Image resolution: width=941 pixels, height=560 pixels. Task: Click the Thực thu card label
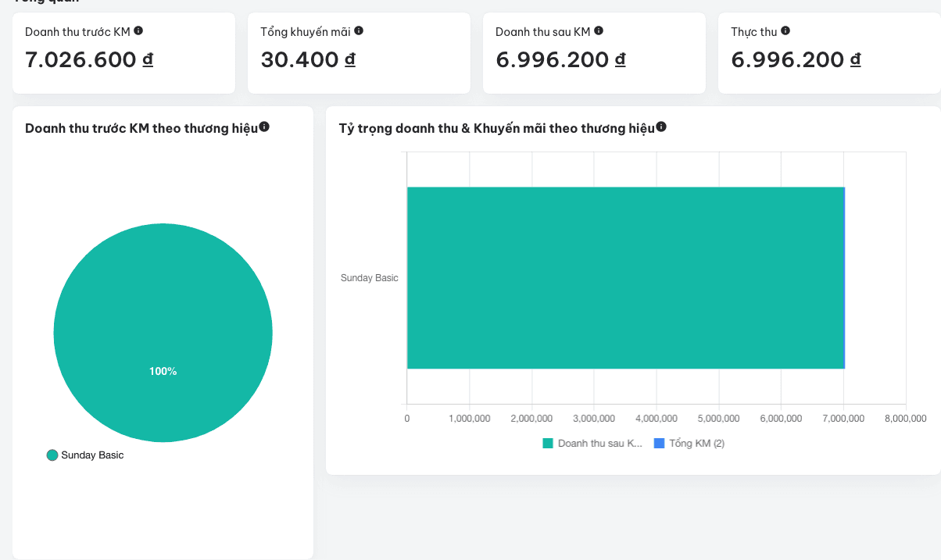click(x=754, y=31)
